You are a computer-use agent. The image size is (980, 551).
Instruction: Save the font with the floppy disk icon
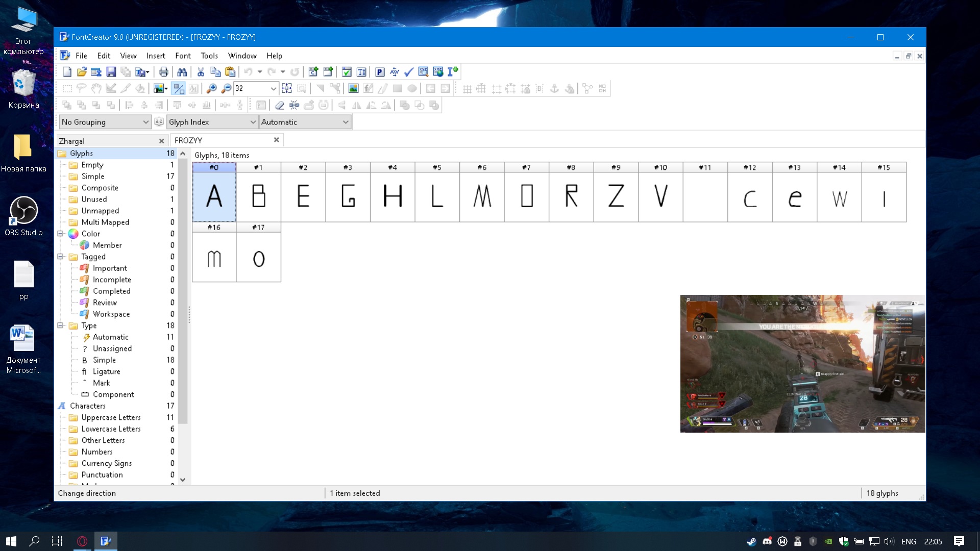(111, 72)
